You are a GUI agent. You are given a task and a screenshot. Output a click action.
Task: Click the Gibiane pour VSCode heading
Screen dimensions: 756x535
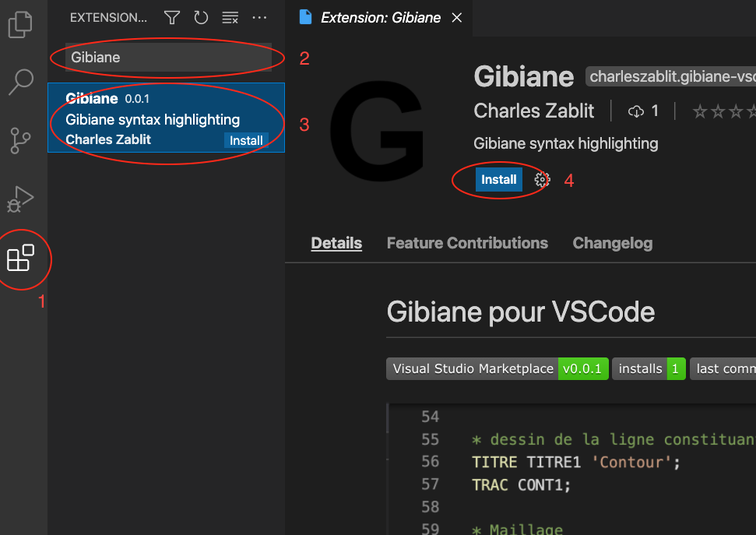[520, 311]
